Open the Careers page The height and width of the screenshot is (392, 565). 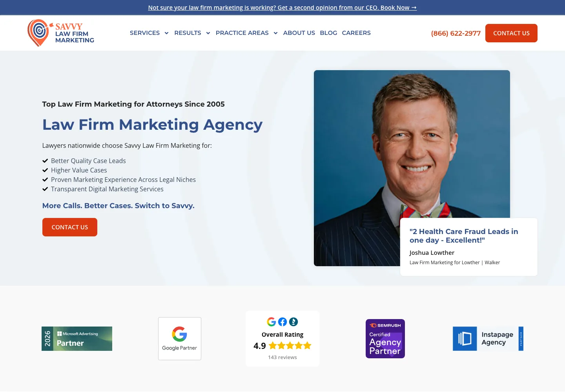click(356, 33)
